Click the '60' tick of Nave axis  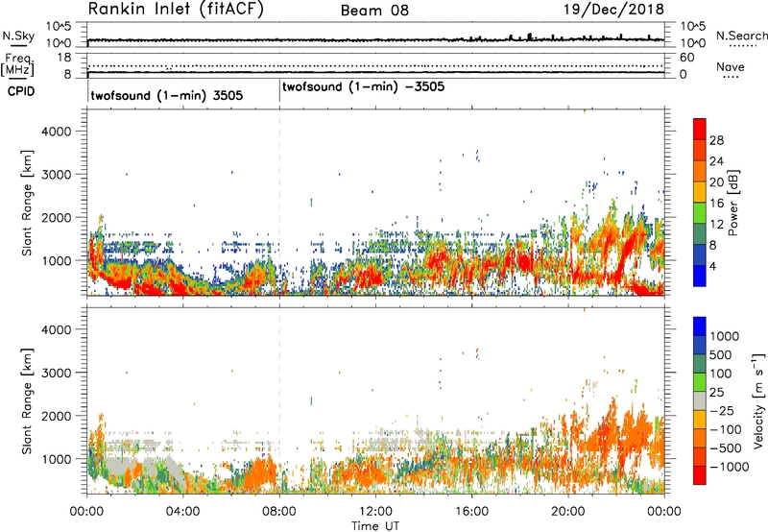tap(686, 58)
